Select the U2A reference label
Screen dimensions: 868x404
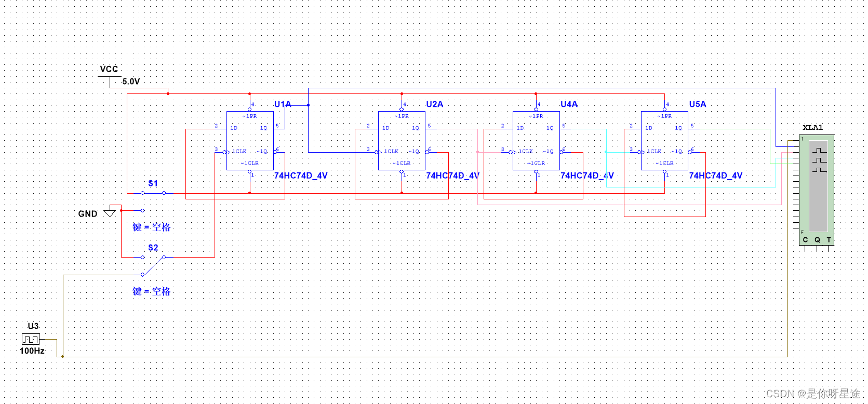point(435,104)
